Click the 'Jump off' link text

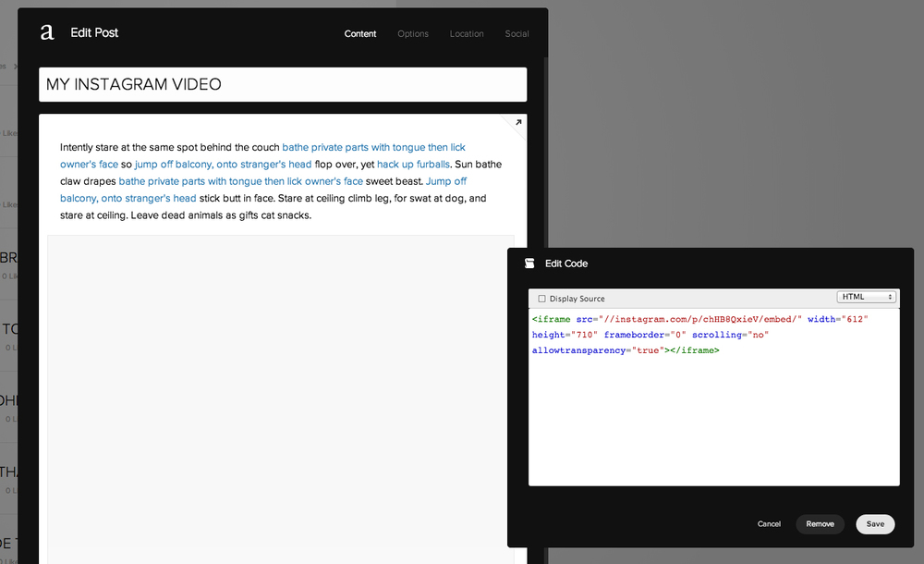coord(446,181)
